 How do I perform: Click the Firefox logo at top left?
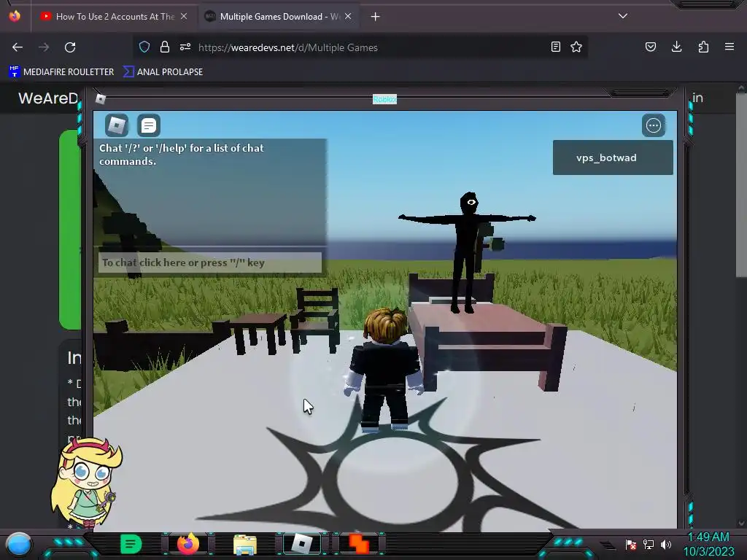(15, 16)
